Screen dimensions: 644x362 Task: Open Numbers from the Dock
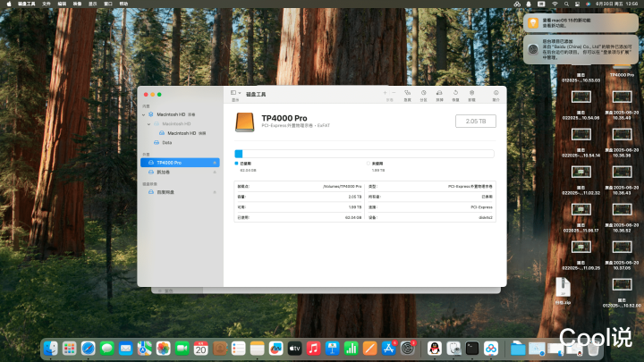(x=352, y=349)
